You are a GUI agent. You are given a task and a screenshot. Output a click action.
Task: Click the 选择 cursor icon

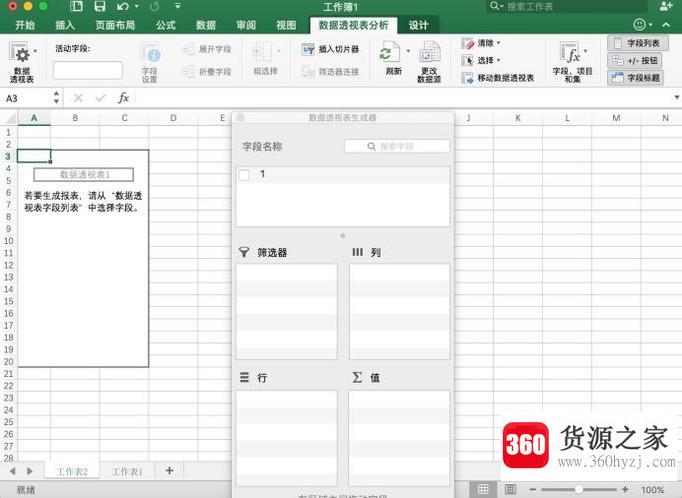468,60
